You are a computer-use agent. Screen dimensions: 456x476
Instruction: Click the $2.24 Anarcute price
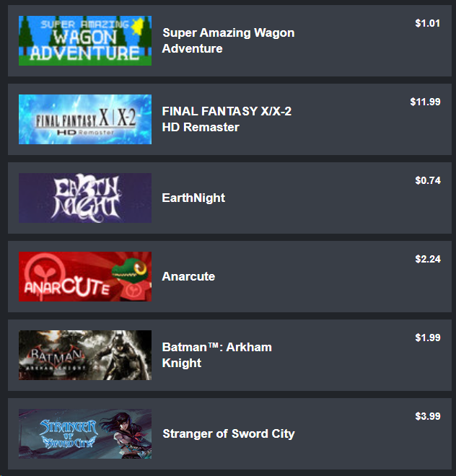[428, 259]
